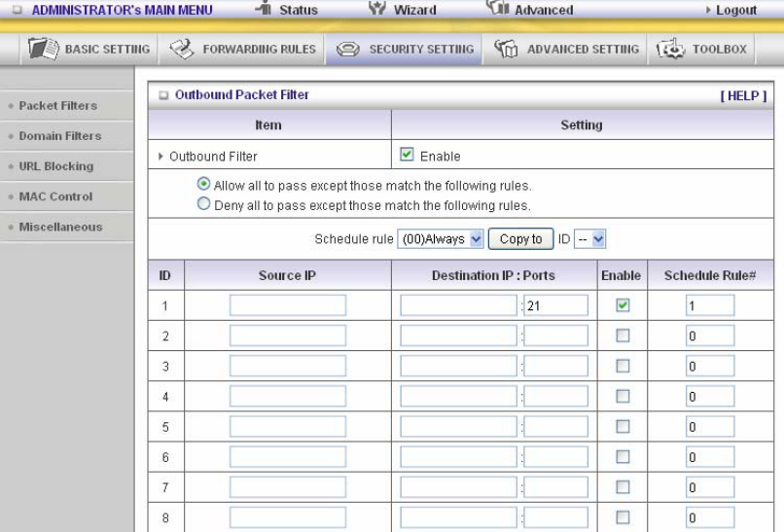Click the Schedule Rule# field of rule 5
The image size is (784, 532).
(710, 427)
